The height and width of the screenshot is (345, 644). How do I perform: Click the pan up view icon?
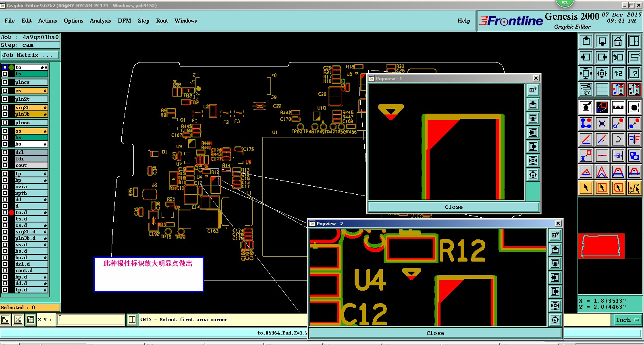point(586,41)
